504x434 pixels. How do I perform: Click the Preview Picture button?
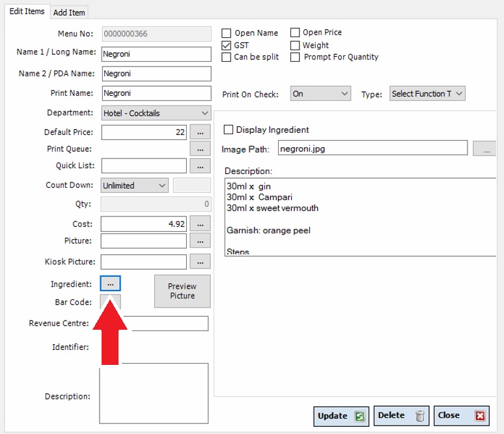182,291
